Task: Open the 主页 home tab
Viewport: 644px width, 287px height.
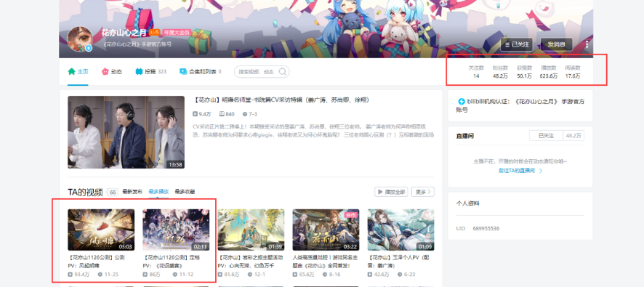Action: (78, 71)
